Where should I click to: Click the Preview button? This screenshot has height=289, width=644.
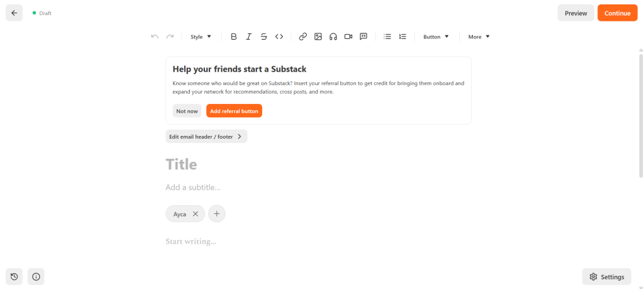(576, 13)
